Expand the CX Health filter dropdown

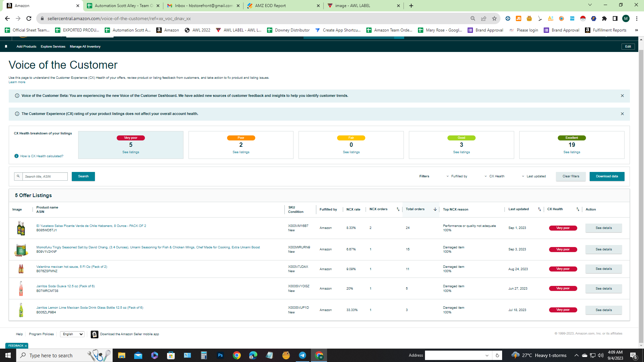tap(494, 176)
